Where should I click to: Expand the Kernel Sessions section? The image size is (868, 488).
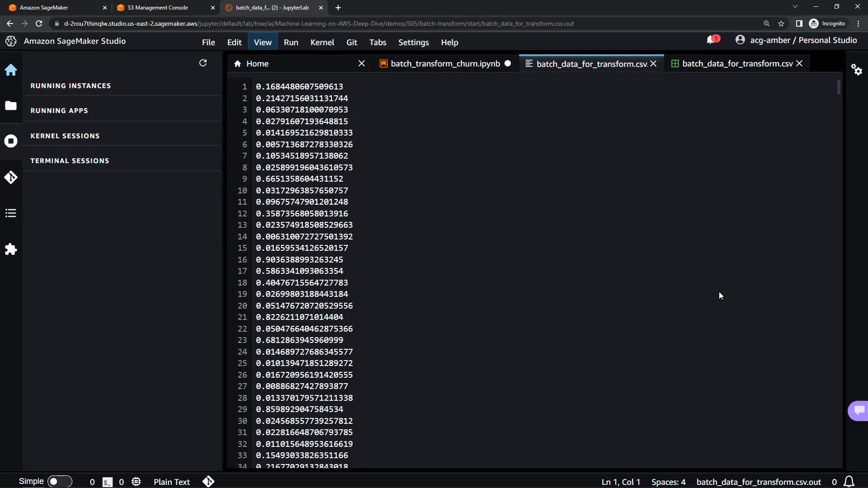65,136
